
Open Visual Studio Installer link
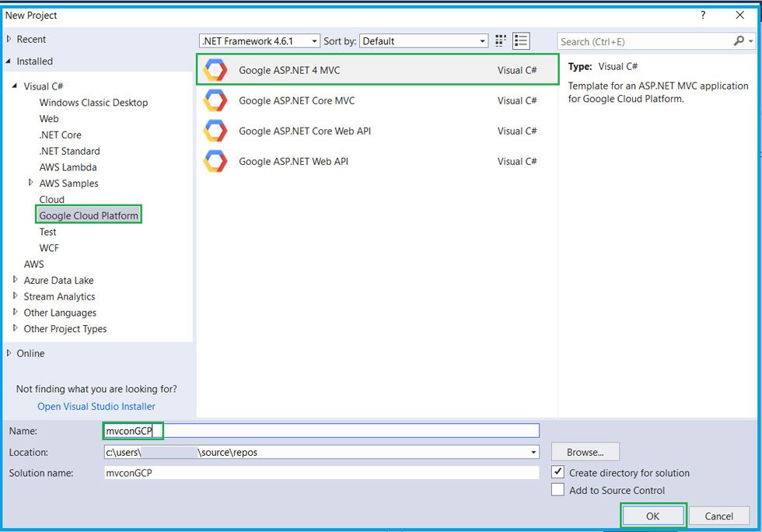[96, 406]
